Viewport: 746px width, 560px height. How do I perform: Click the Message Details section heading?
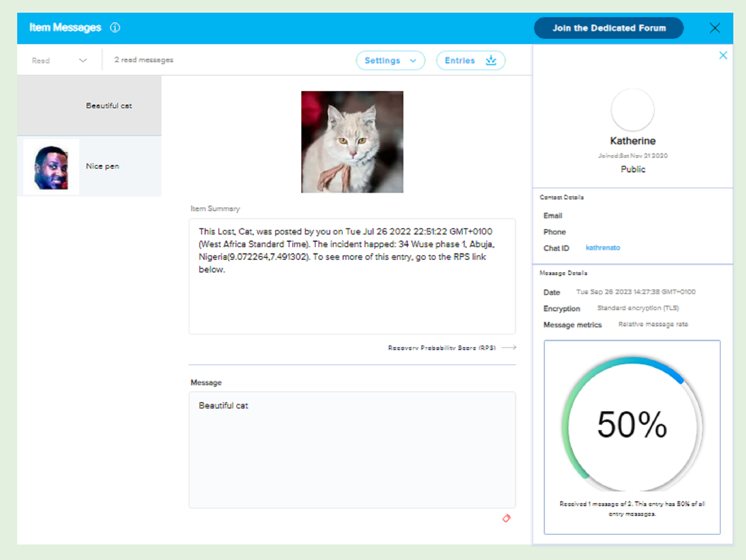coord(563,273)
